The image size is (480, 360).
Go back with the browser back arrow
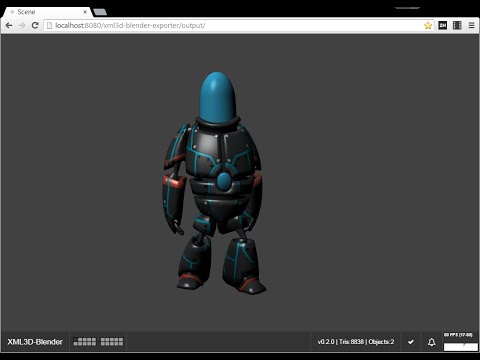[x=9, y=25]
